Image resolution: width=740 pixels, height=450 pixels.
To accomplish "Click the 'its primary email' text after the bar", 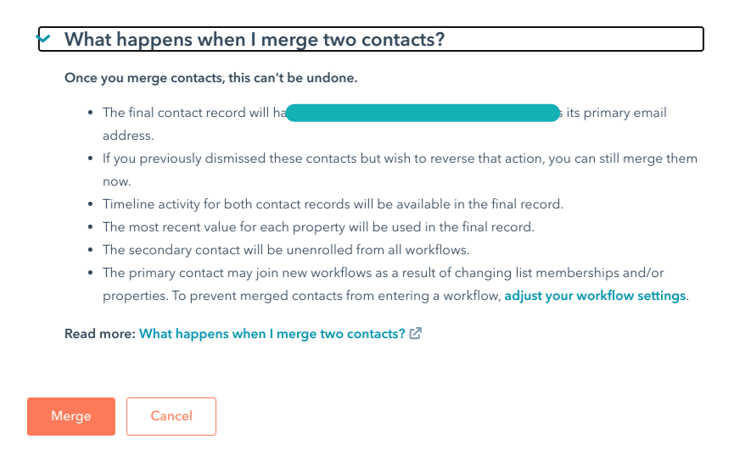I will coord(616,113).
